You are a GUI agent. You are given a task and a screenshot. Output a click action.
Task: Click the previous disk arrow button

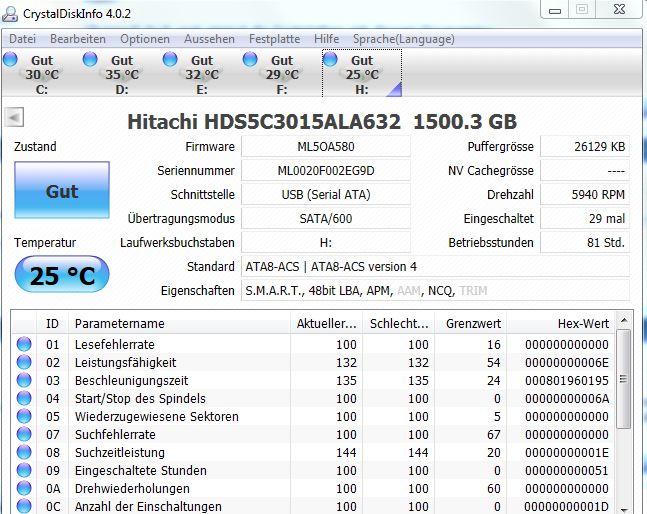[x=14, y=118]
